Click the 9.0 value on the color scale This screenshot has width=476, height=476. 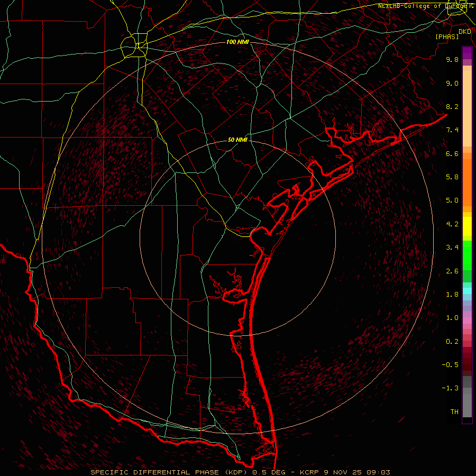(452, 83)
